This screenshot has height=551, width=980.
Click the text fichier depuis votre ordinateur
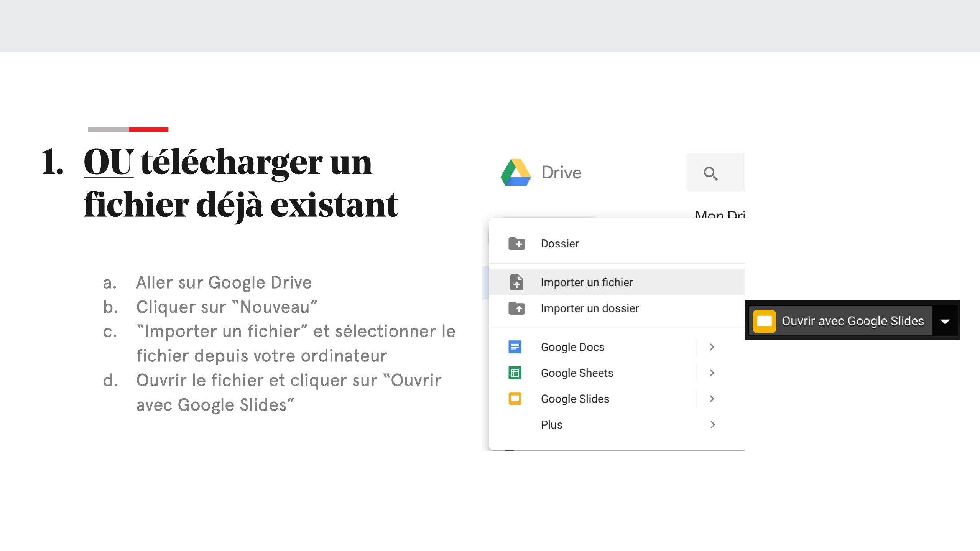[x=261, y=356]
